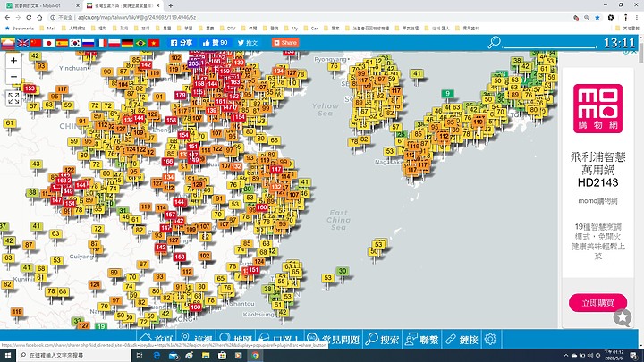Open 搜索 in the bottom menu
This screenshot has height=362, width=644.
tap(383, 340)
